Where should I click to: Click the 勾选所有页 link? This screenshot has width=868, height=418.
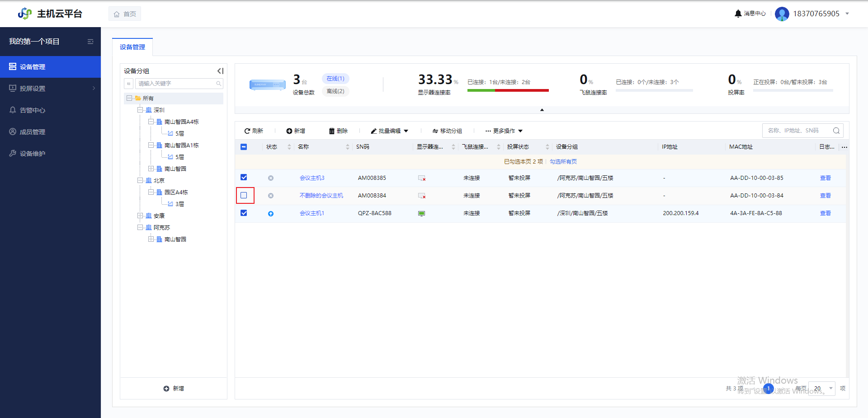(563, 162)
